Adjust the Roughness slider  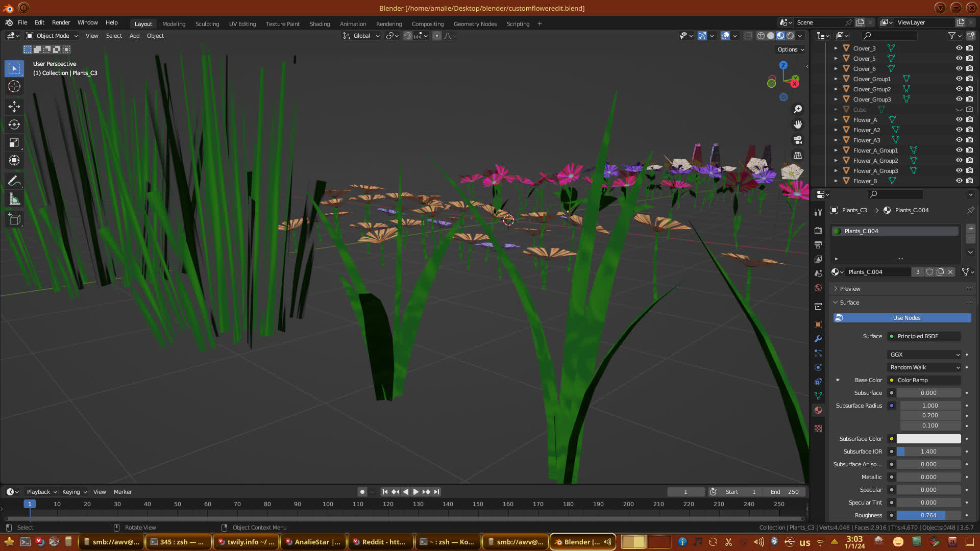[928, 515]
